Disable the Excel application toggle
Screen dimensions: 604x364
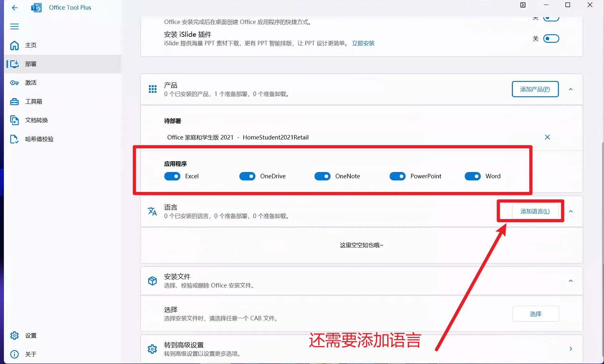[x=172, y=176]
